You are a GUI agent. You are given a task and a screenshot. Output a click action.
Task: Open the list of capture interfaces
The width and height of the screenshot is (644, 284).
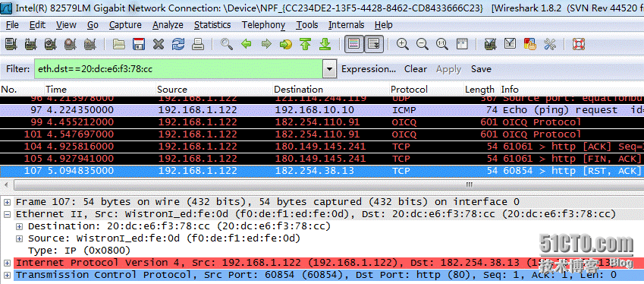coord(11,44)
